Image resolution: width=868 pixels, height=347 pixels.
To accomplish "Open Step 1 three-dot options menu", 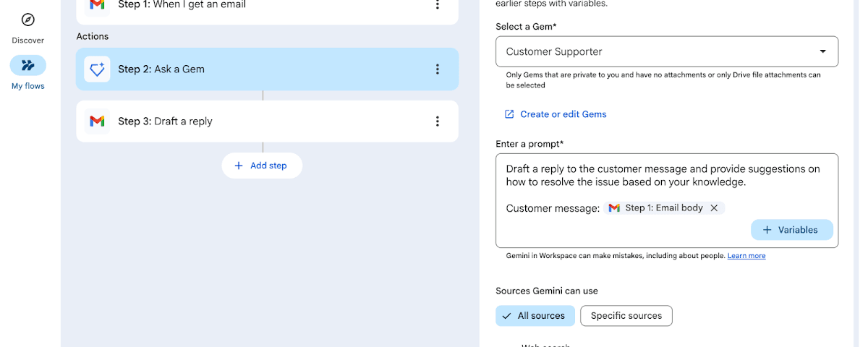I will 437,5.
